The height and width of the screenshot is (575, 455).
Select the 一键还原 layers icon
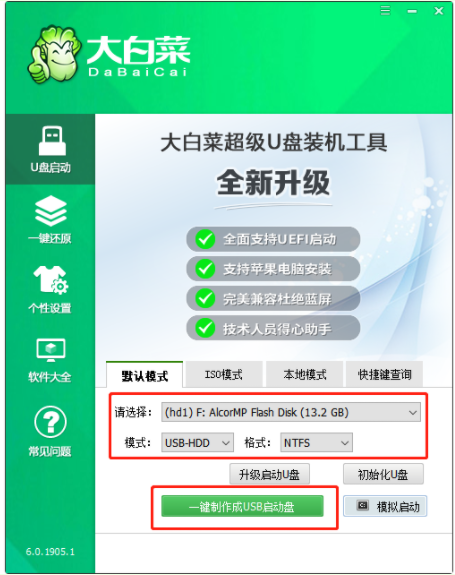coord(51,210)
